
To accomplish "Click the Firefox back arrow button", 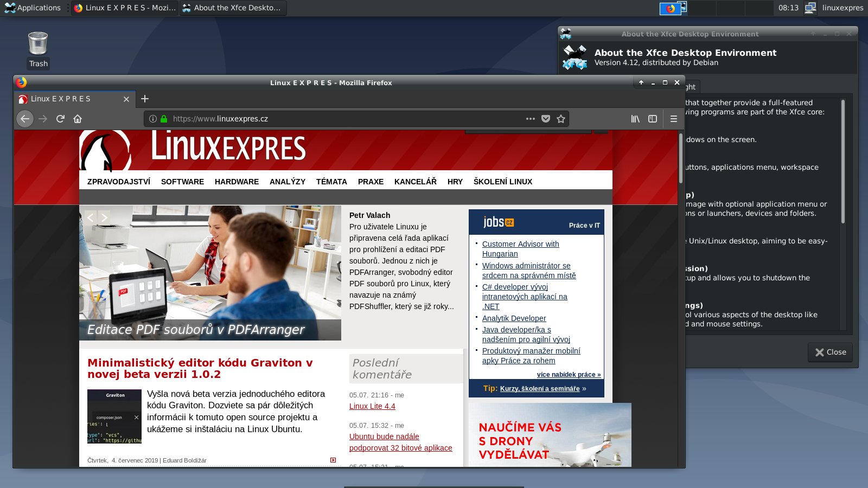I will [24, 119].
